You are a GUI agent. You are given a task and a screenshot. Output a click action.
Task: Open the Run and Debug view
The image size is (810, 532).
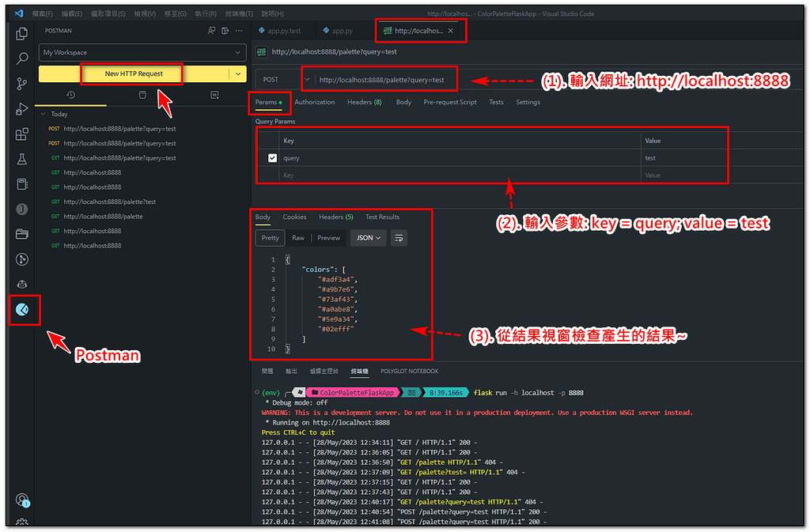pyautogui.click(x=22, y=108)
